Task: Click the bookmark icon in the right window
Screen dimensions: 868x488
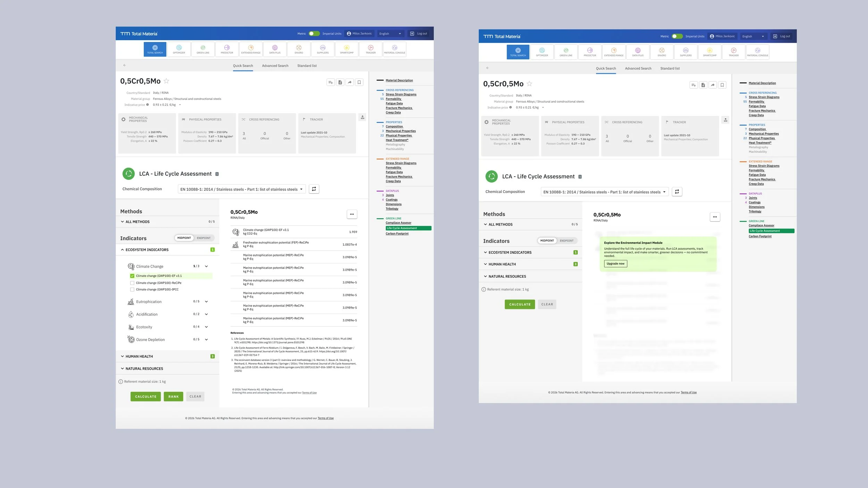Action: (722, 85)
